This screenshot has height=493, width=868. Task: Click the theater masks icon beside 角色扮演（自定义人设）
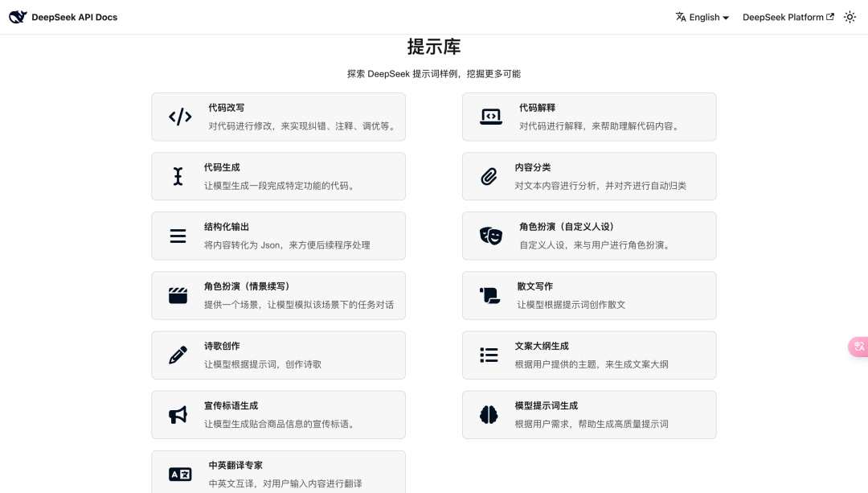pyautogui.click(x=490, y=236)
